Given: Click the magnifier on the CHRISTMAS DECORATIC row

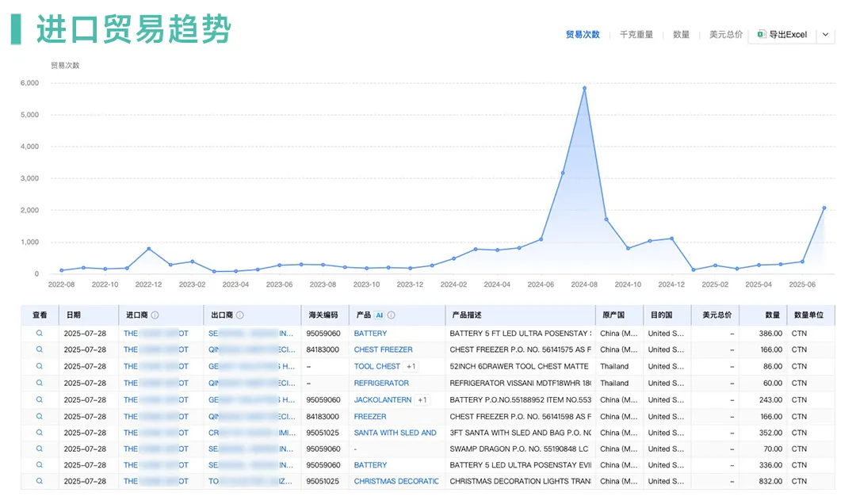Looking at the screenshot, I should (39, 481).
